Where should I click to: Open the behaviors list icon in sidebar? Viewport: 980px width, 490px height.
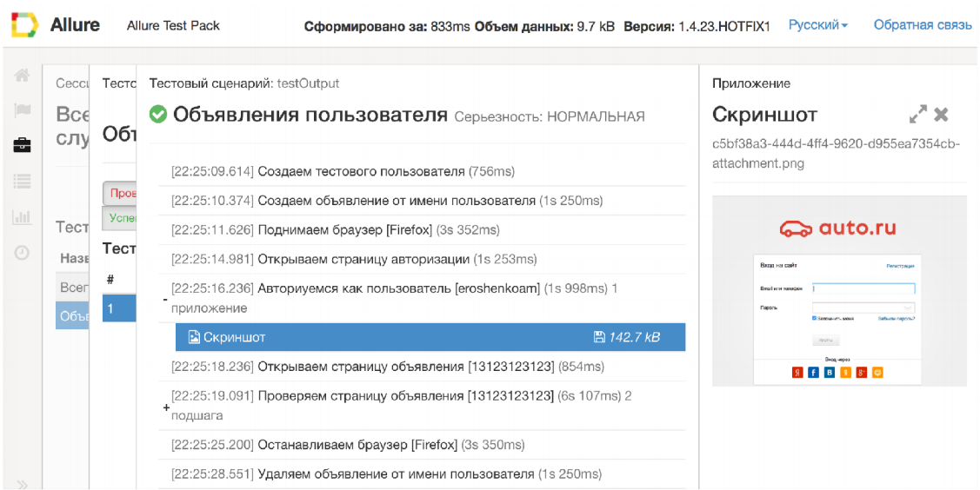[23, 182]
